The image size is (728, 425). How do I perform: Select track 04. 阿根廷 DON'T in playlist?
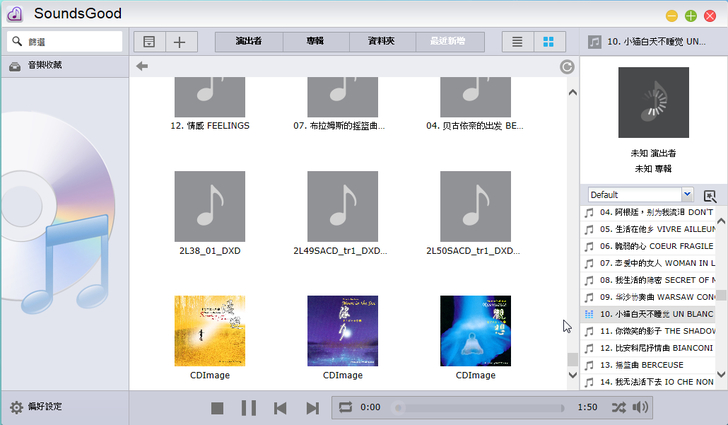pyautogui.click(x=648, y=212)
